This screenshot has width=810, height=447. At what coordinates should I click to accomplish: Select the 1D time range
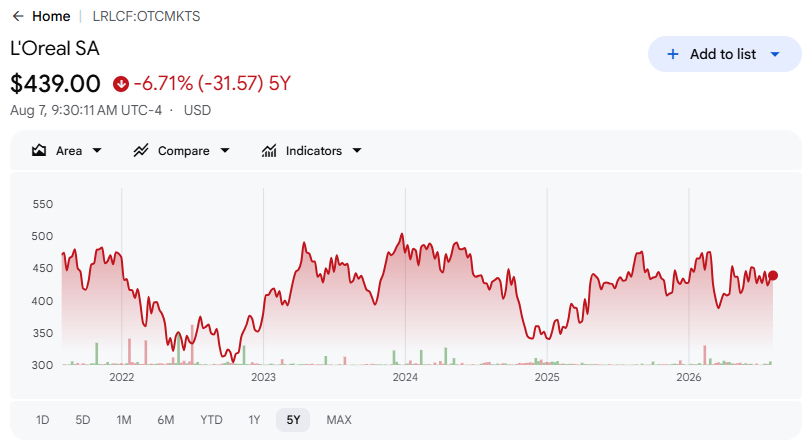tap(42, 420)
